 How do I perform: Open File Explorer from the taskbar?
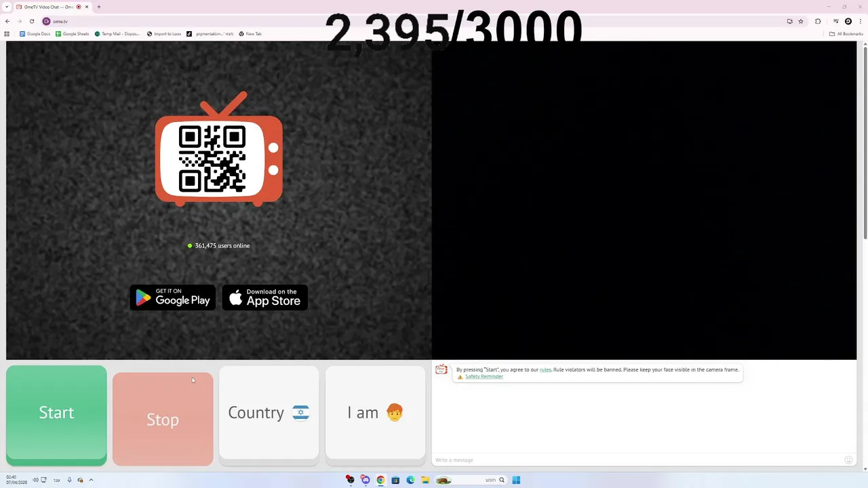tap(425, 480)
